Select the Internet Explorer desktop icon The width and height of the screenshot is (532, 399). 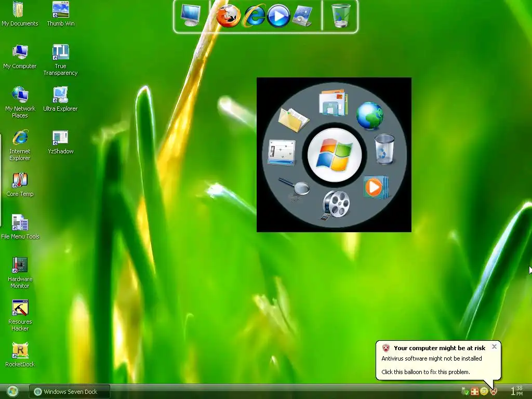pos(20,145)
